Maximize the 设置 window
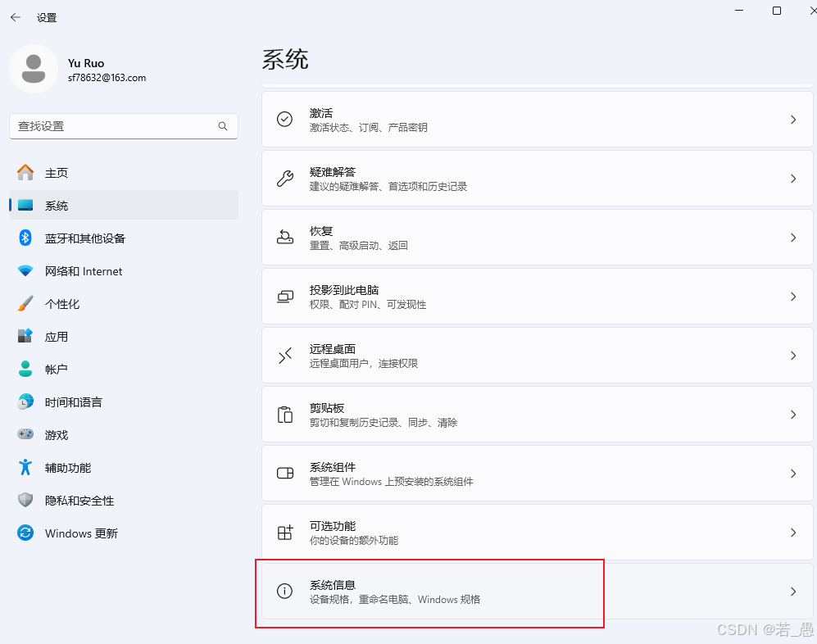This screenshot has height=644, width=817. pos(776,11)
